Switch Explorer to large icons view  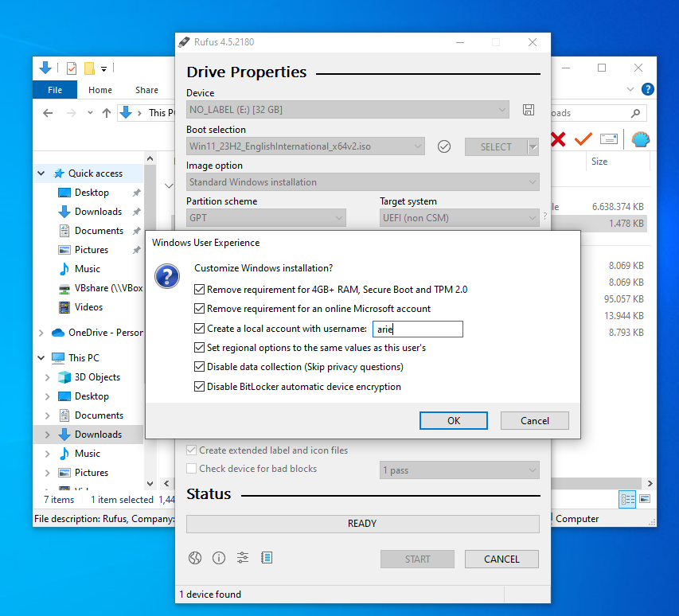[x=645, y=499]
